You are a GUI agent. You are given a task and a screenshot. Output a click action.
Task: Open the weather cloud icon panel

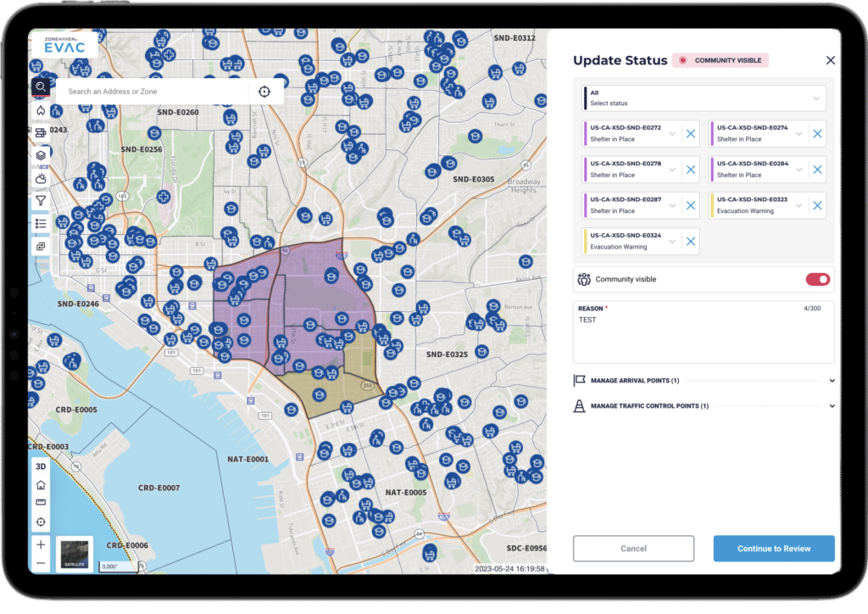pos(41,178)
